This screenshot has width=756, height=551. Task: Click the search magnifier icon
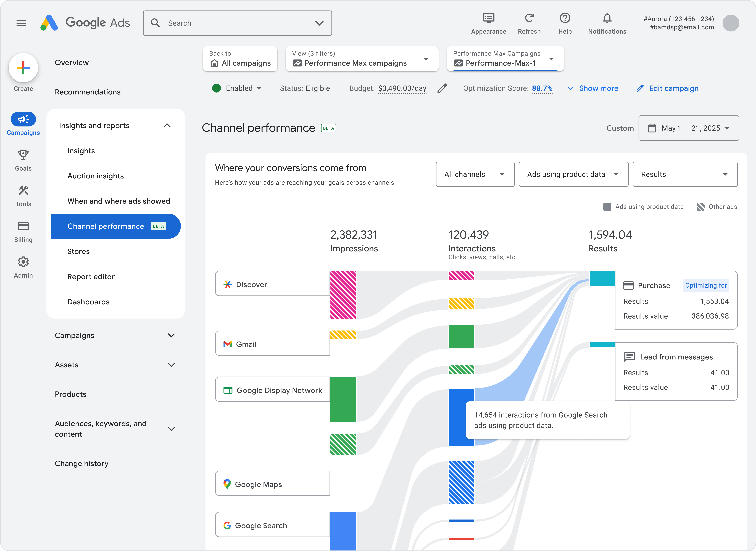(x=156, y=23)
